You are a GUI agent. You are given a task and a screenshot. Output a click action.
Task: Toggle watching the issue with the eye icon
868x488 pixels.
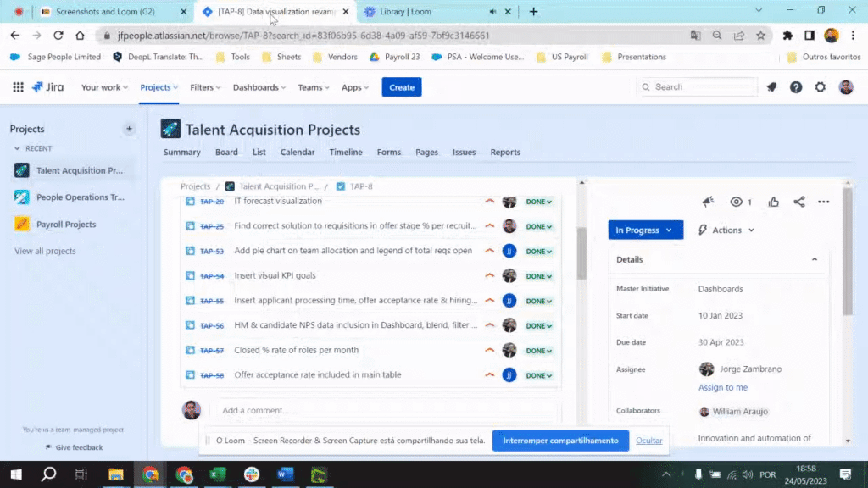pyautogui.click(x=736, y=201)
